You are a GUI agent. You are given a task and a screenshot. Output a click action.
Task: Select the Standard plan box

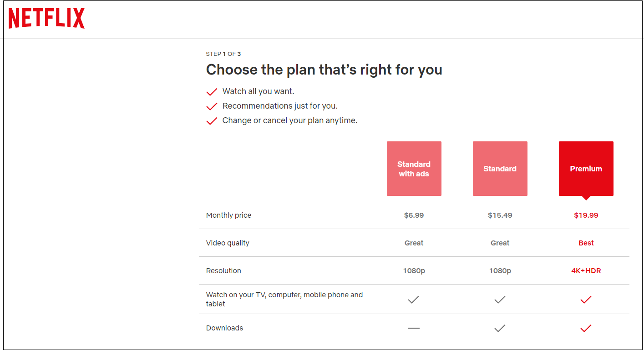pyautogui.click(x=500, y=169)
